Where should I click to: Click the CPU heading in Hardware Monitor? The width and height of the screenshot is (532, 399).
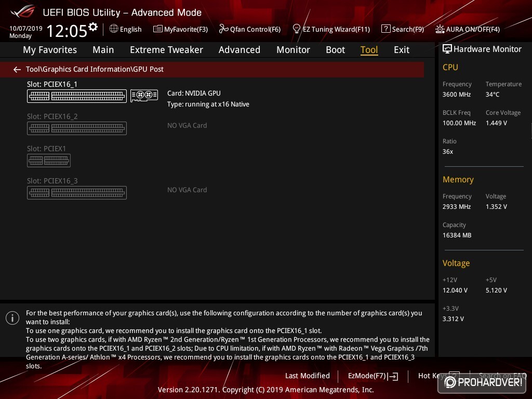(x=450, y=68)
